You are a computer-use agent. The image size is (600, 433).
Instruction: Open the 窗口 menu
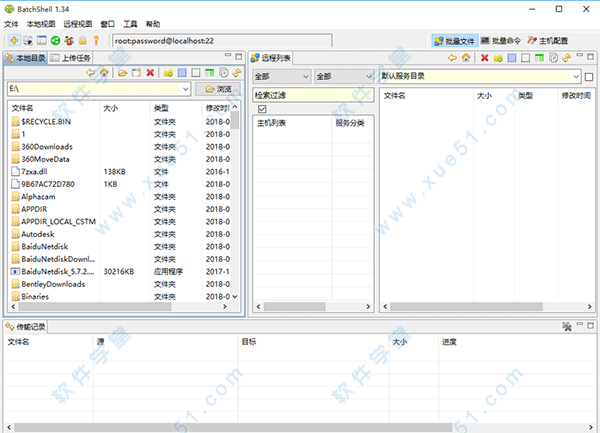108,24
